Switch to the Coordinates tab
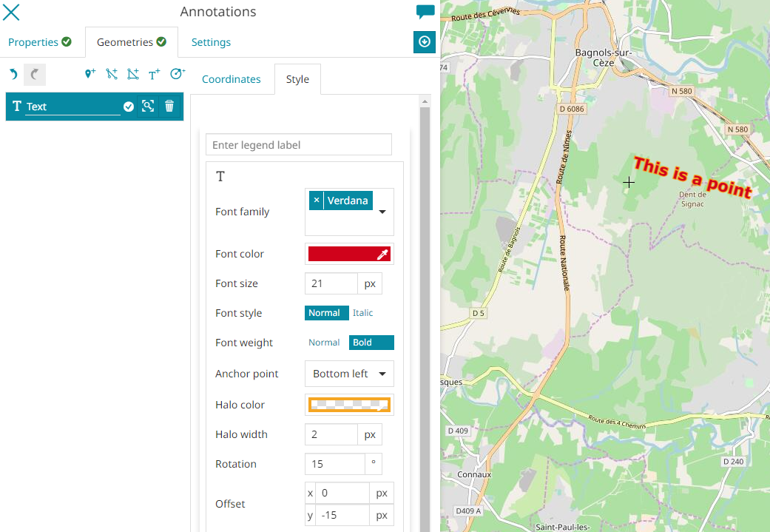 coord(231,79)
